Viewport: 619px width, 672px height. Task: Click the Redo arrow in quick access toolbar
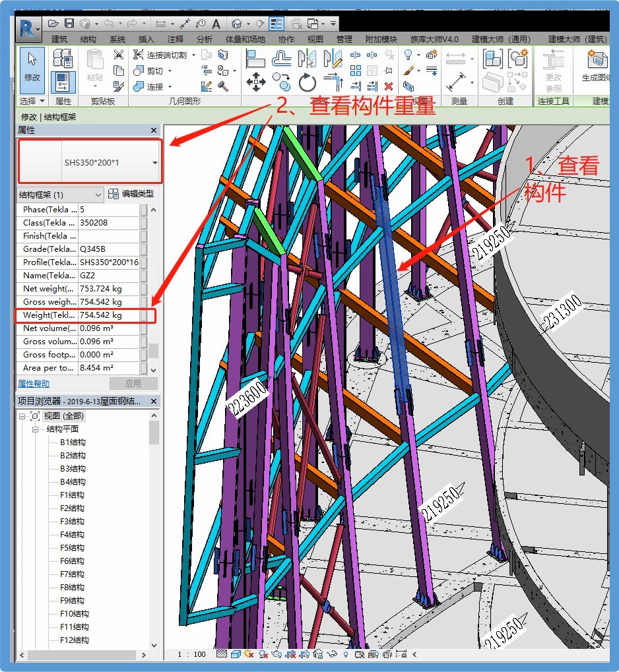132,24
